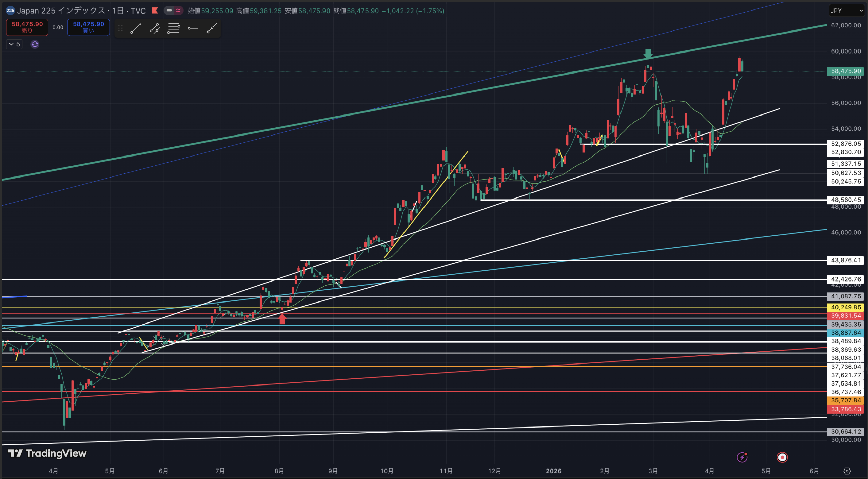Toggle the pink wave indicator switch
The width and height of the screenshot is (868, 479).
(178, 11)
